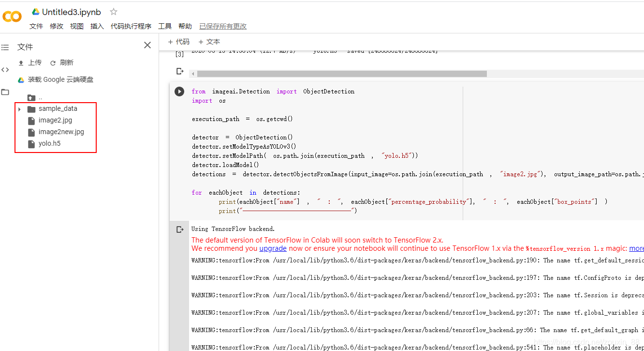Click the Colab logo icon
The height and width of the screenshot is (351, 644).
pyautogui.click(x=12, y=16)
